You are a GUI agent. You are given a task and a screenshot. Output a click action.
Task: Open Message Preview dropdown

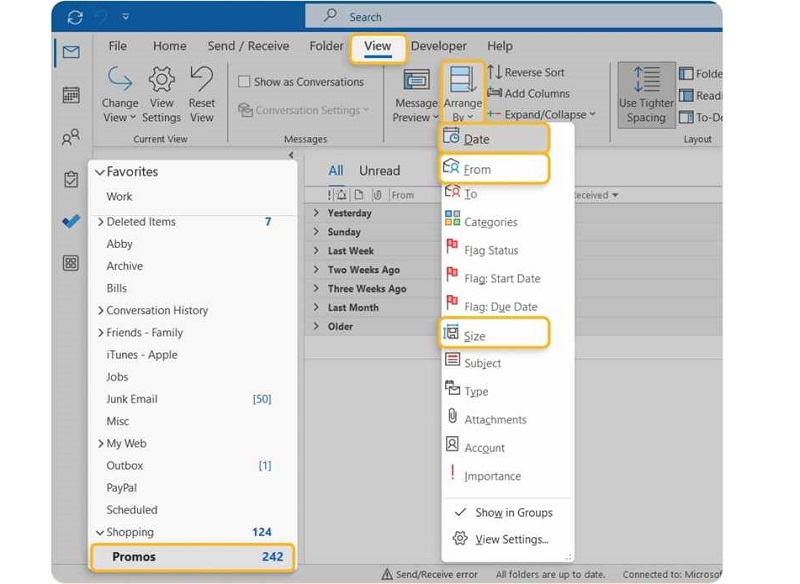(415, 94)
